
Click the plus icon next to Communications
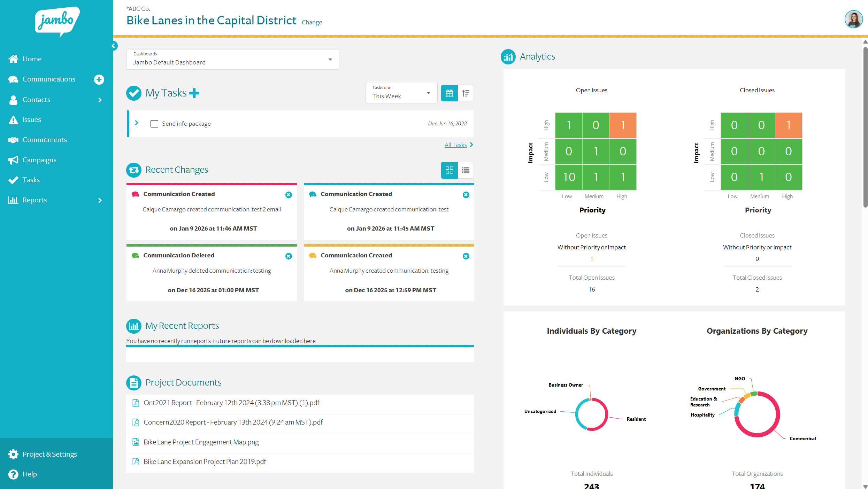(x=99, y=79)
